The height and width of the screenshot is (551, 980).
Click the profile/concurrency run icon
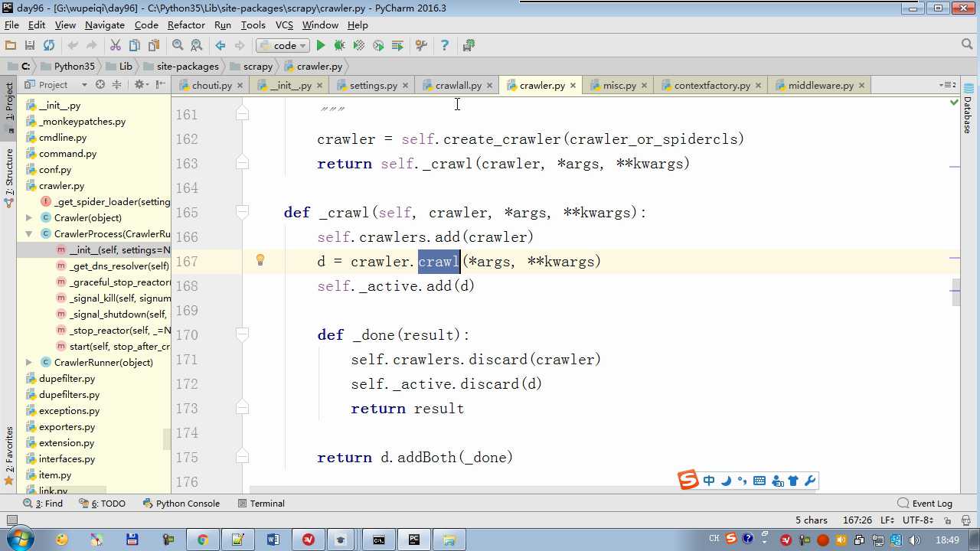pos(378,46)
